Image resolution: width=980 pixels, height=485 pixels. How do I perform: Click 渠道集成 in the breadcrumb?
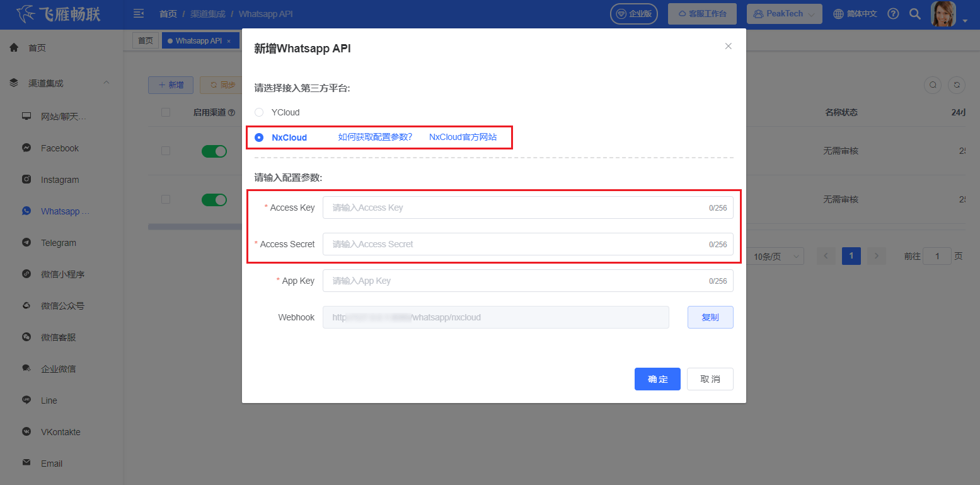click(208, 13)
